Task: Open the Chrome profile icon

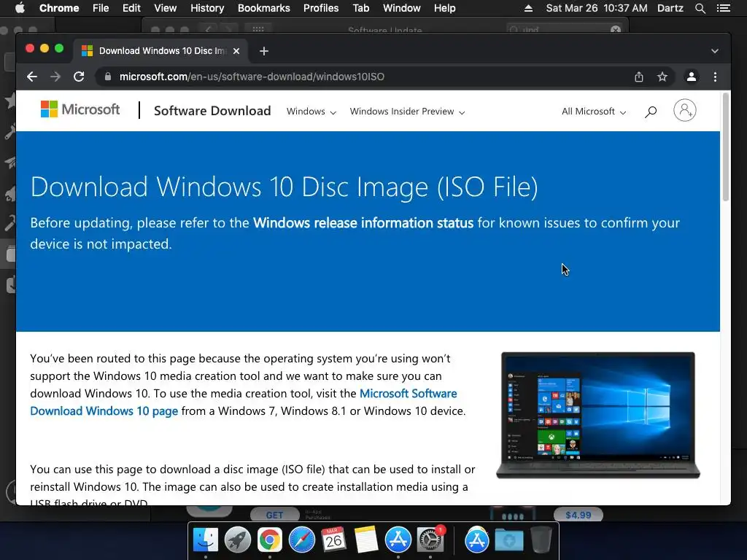Action: pos(692,77)
